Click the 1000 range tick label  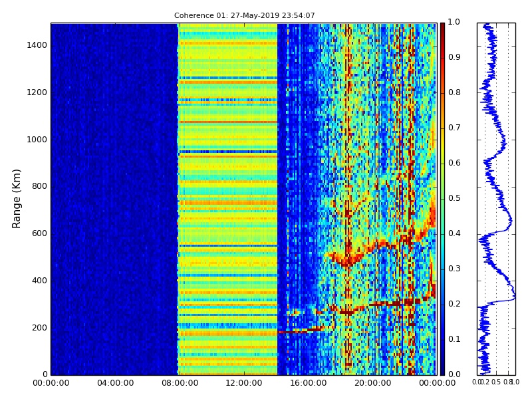coord(37,140)
